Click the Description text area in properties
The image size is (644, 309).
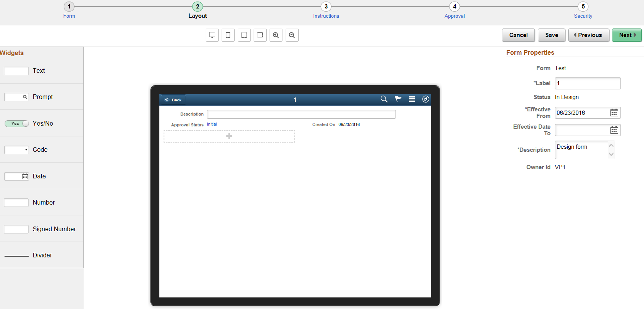coord(585,150)
